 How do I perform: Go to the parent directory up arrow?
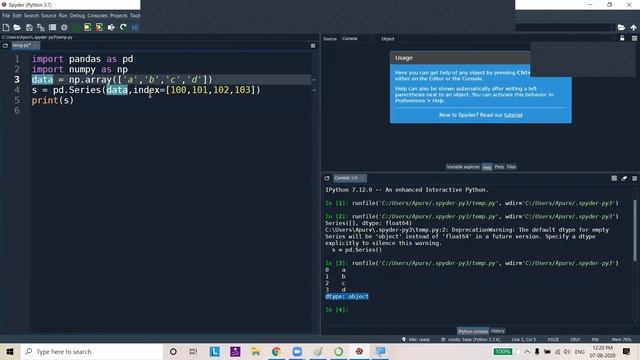click(x=633, y=27)
